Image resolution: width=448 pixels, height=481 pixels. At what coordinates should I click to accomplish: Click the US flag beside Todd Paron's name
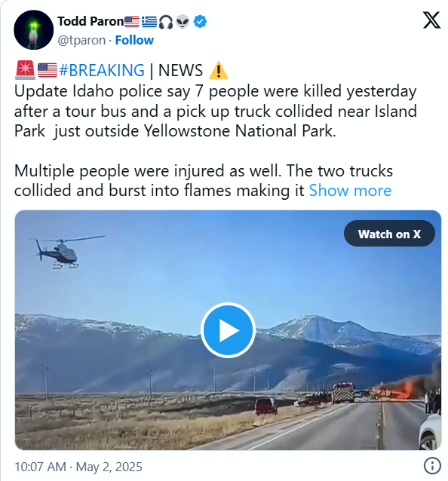click(x=132, y=22)
